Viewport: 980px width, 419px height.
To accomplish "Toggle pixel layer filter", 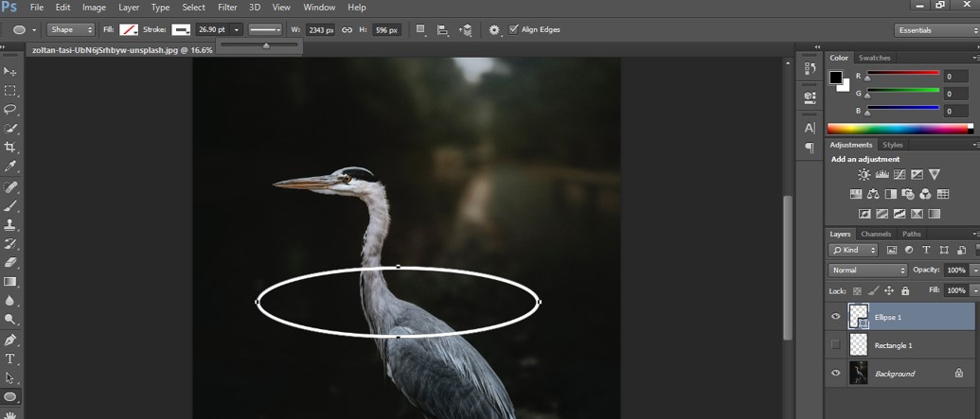I will [x=892, y=250].
